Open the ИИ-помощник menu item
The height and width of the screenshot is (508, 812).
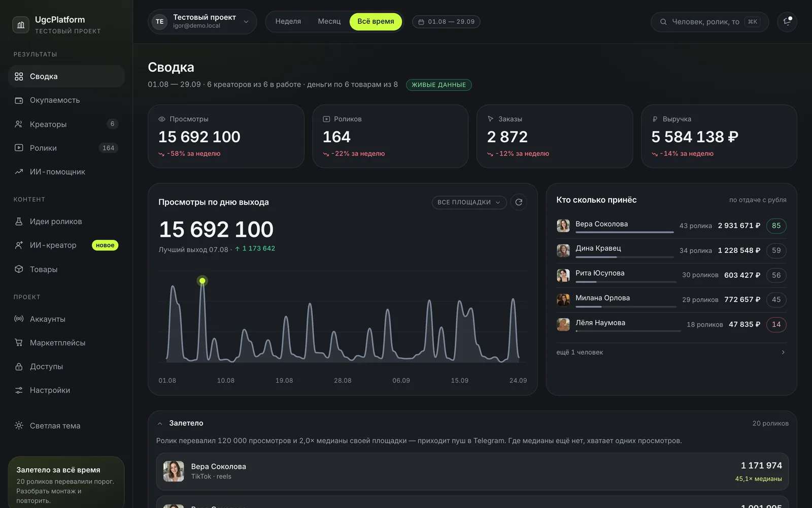point(66,172)
